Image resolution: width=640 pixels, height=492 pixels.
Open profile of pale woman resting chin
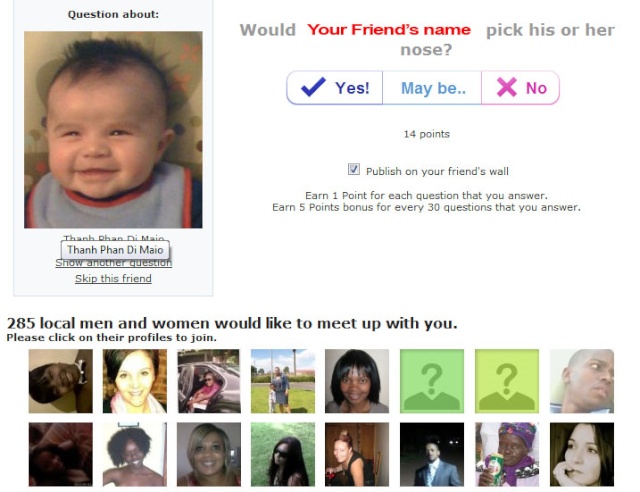point(582,454)
